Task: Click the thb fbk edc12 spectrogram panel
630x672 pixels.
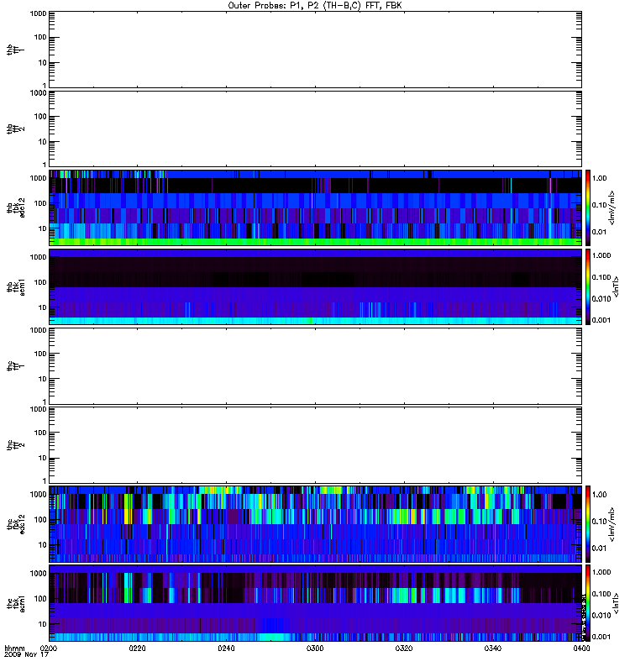Action: [316, 207]
